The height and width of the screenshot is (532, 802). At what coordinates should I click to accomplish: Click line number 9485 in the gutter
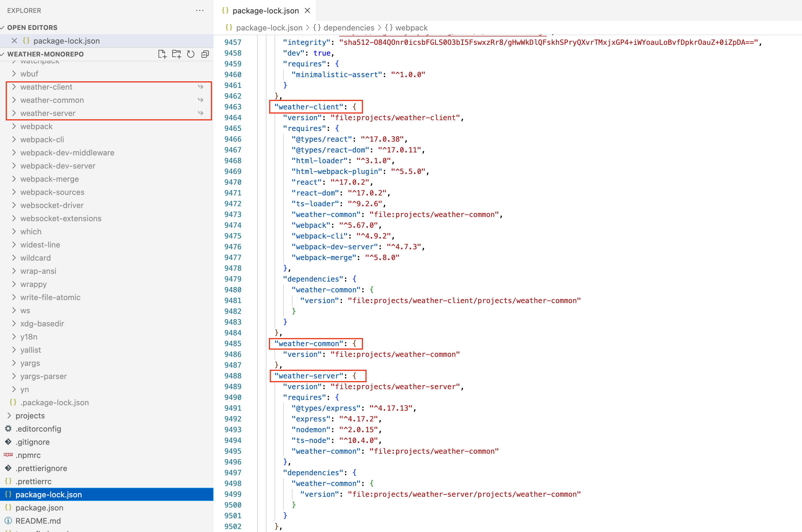(233, 344)
